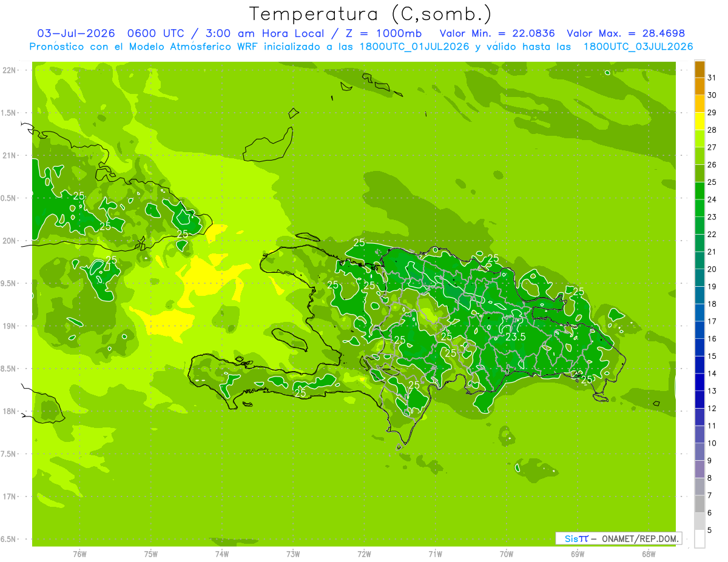Viewport: 728px width, 562px height.
Task: Click the SisTT – ONAMET/REP.DOM. credit box
Action: pyautogui.click(x=619, y=538)
